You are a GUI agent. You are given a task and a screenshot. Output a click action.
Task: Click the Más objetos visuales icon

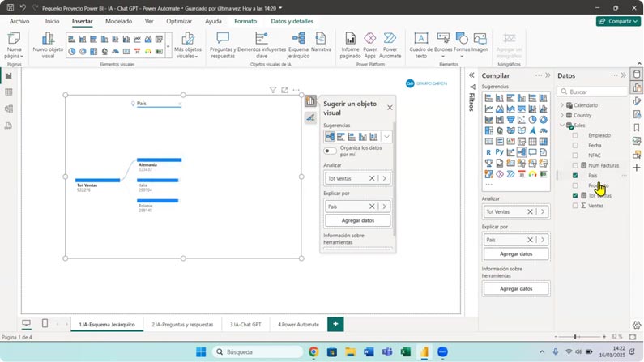point(187,40)
